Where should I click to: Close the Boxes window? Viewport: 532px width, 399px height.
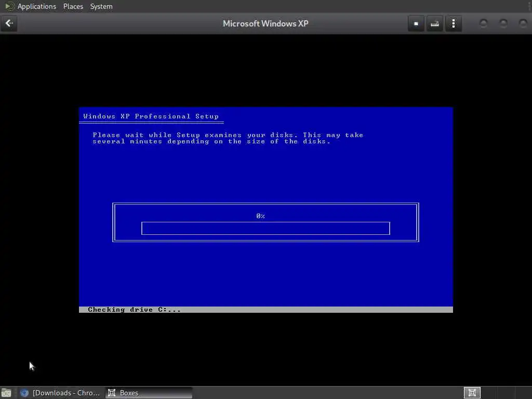click(x=523, y=23)
